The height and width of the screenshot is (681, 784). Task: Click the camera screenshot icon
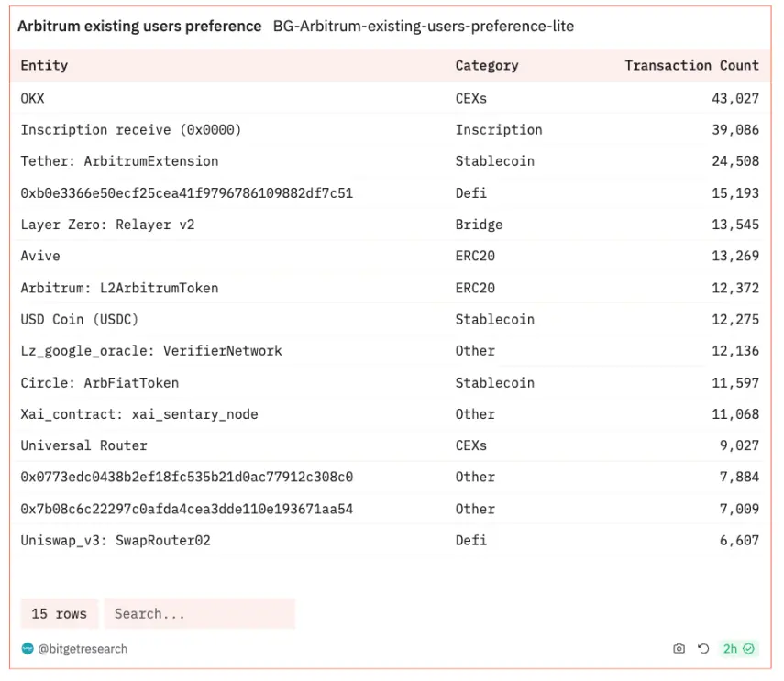[679, 649]
